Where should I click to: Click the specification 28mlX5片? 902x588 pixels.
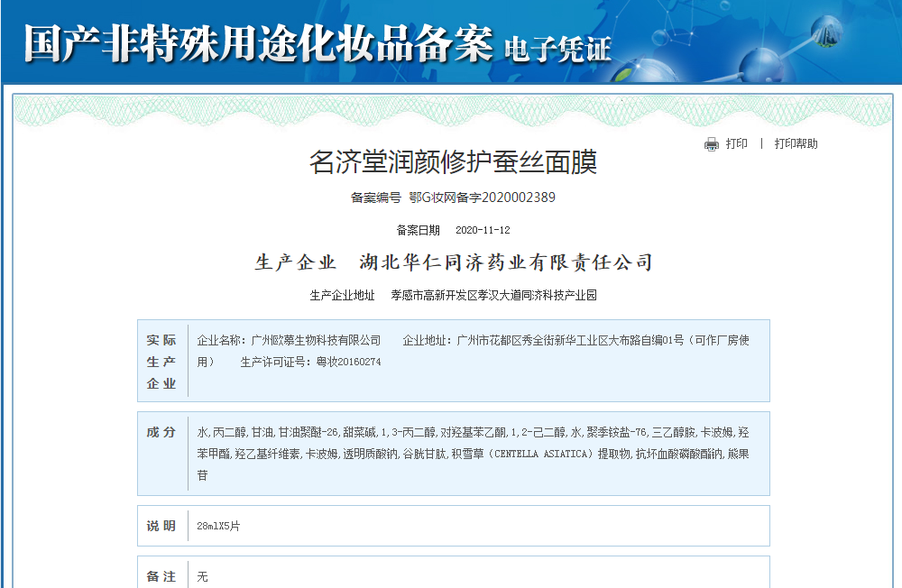[x=218, y=526]
